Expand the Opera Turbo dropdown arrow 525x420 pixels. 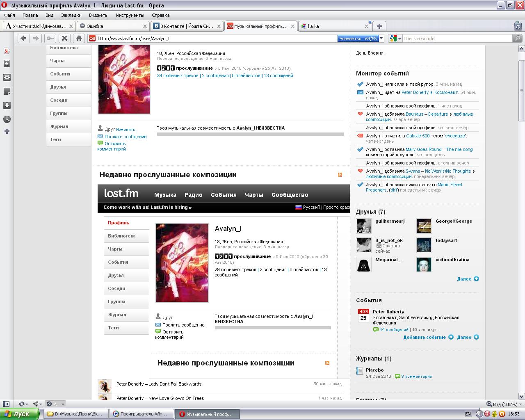[63, 404]
